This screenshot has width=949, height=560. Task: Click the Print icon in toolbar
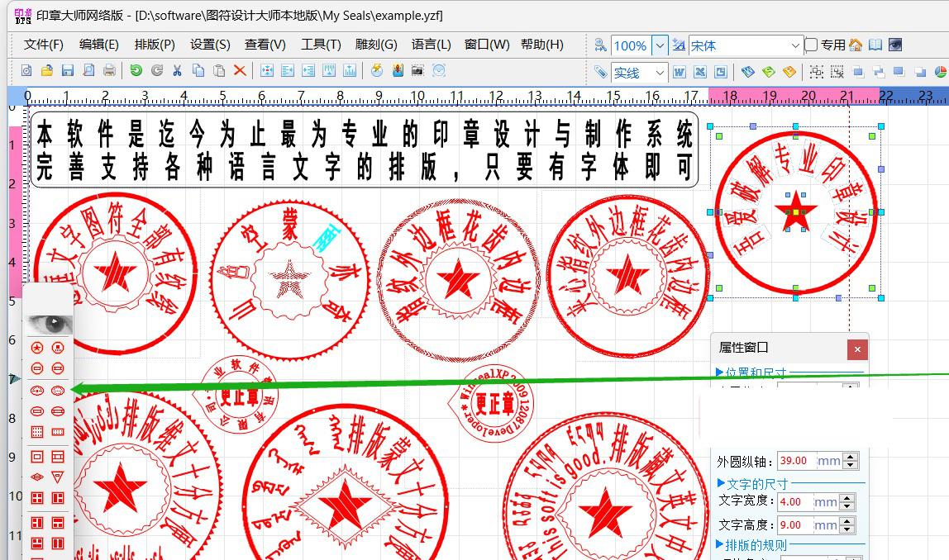[108, 71]
